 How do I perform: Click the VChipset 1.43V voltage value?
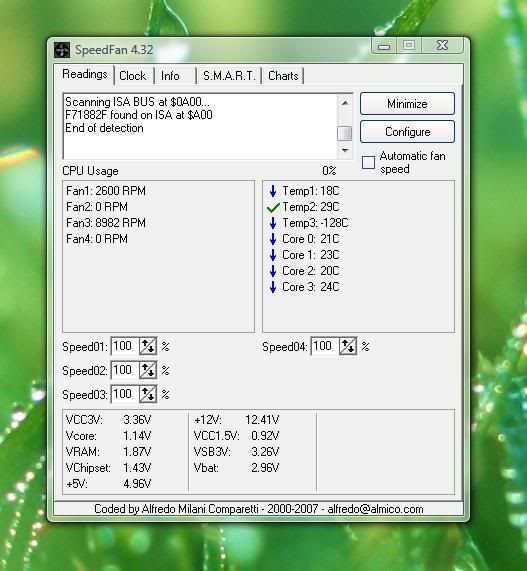[137, 468]
